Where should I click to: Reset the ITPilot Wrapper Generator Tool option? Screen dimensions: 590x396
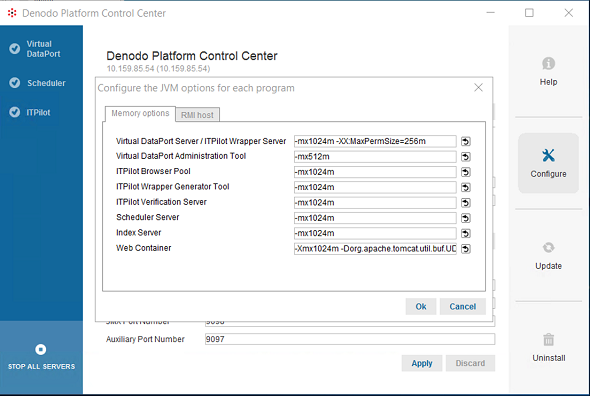[x=466, y=187]
